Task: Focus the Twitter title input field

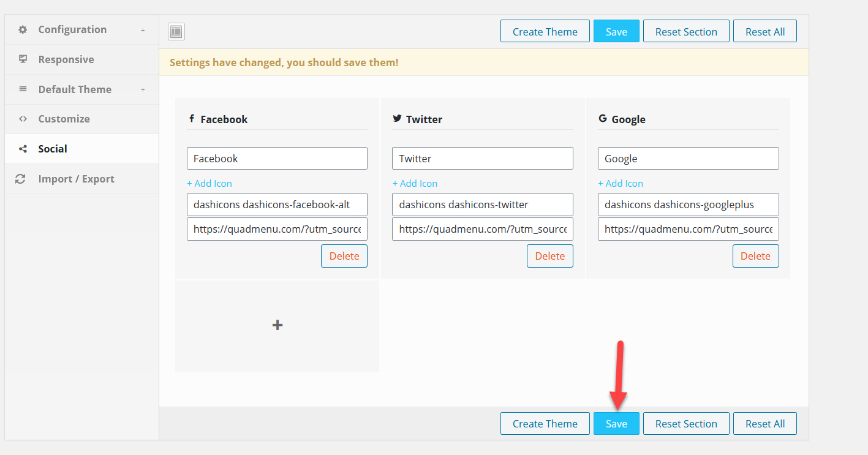Action: (483, 158)
